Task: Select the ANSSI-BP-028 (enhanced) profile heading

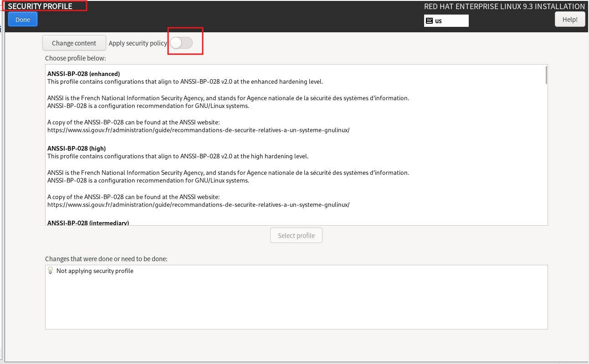Action: click(x=83, y=74)
